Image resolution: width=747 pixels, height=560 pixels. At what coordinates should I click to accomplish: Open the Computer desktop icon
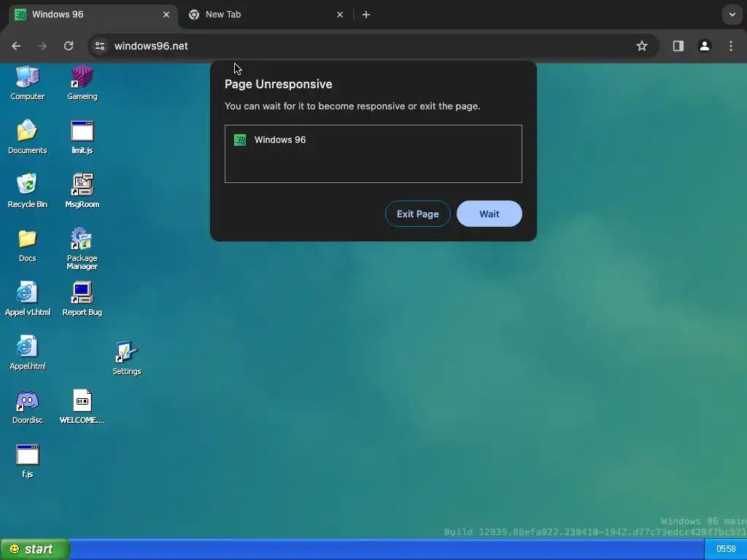(27, 83)
